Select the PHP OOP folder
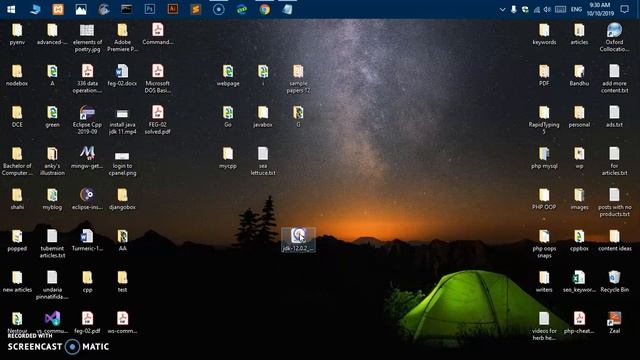 point(544,199)
